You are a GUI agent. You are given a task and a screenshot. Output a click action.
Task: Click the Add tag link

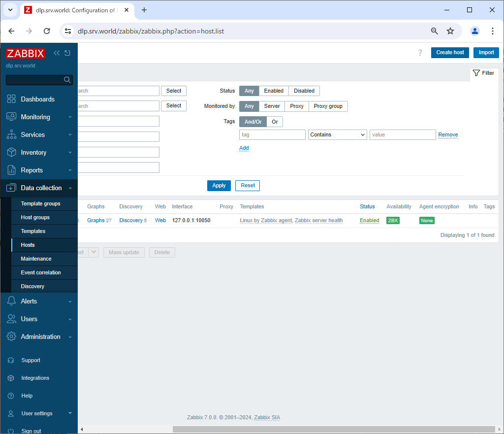click(244, 148)
